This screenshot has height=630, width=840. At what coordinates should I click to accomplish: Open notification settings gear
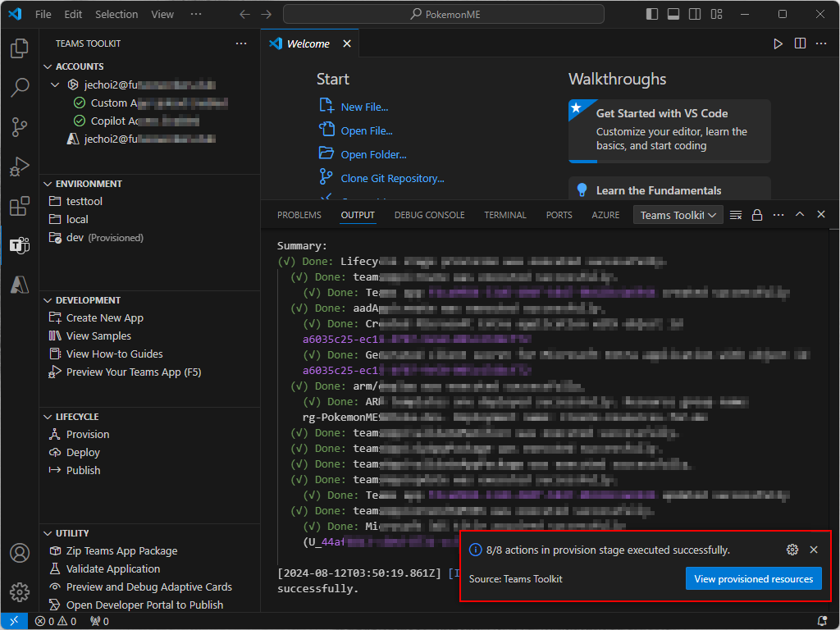(x=792, y=550)
